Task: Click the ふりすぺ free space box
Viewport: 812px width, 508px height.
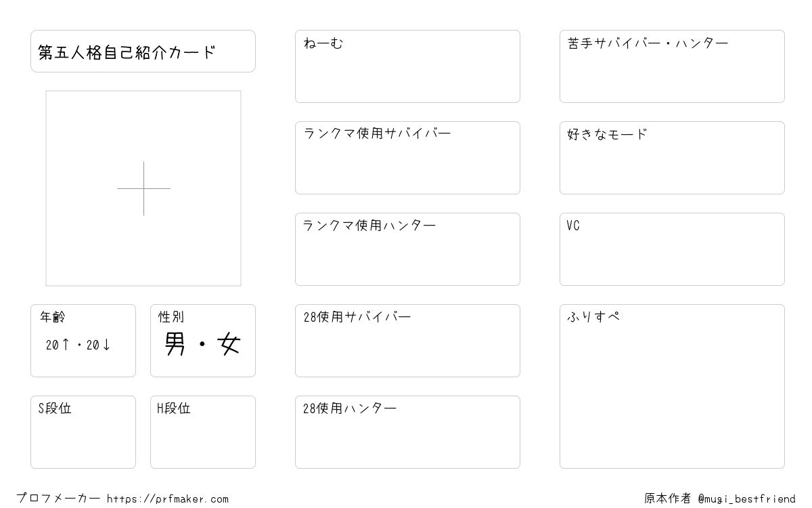Action: pos(672,386)
